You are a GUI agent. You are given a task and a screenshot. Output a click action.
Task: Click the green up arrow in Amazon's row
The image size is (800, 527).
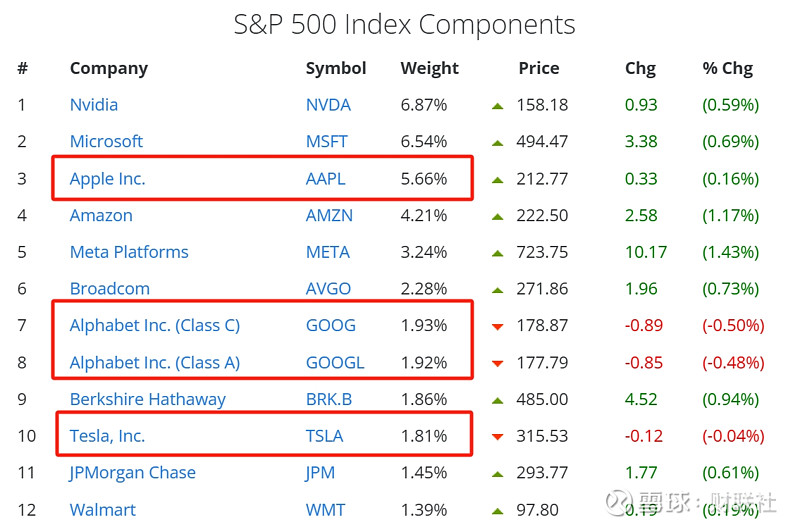point(497,216)
